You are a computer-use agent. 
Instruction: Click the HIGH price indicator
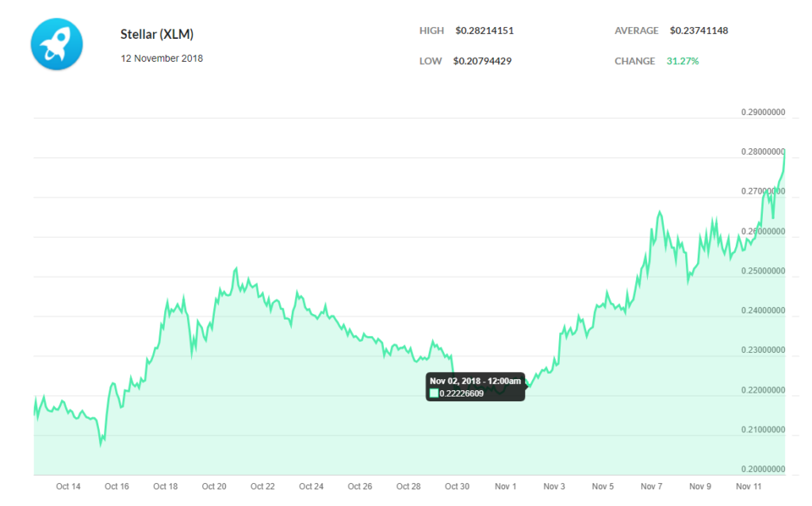coord(431,30)
